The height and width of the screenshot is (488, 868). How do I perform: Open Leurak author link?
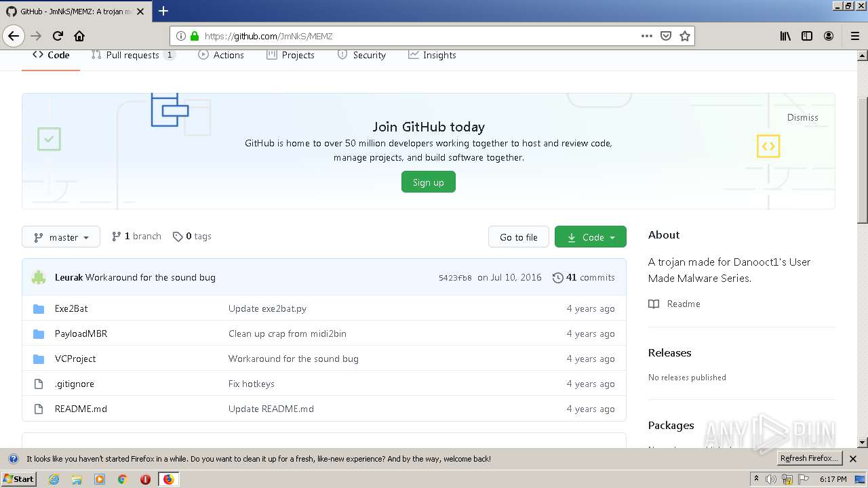[x=68, y=277]
